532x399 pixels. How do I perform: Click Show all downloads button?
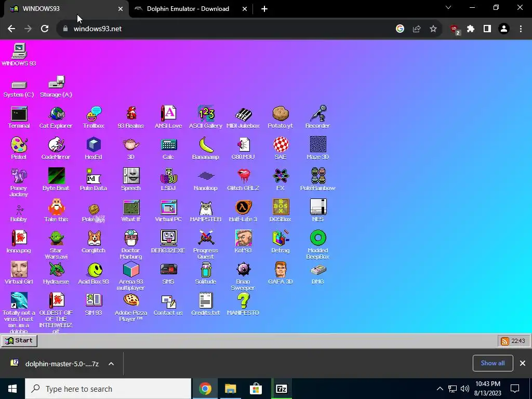coord(493,363)
